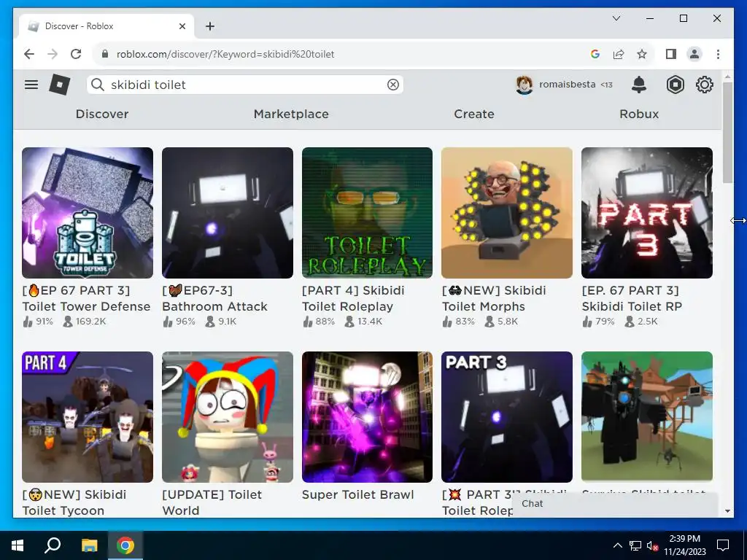Show hidden system tray icons
The height and width of the screenshot is (560, 747).
pos(617,545)
